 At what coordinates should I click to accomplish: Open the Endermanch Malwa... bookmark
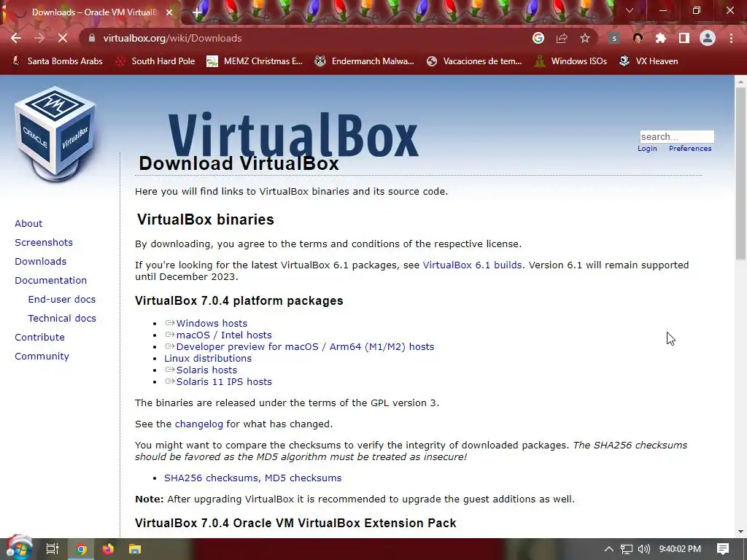point(365,61)
